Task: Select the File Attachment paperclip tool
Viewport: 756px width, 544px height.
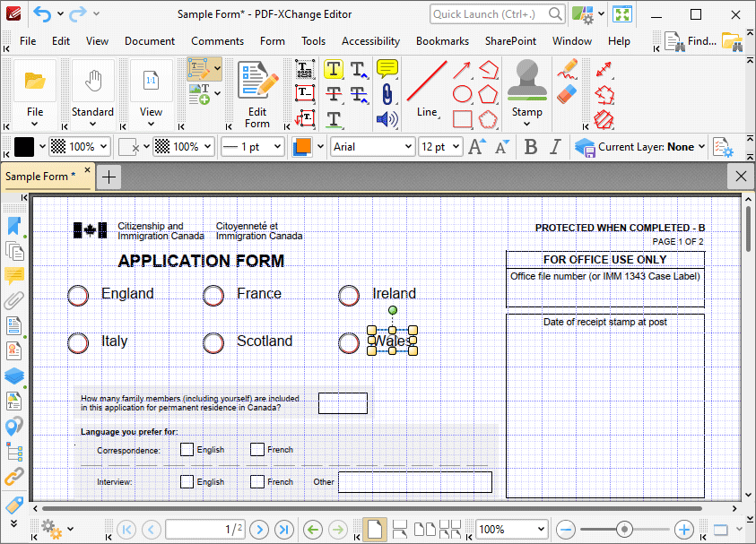Action: tap(387, 94)
